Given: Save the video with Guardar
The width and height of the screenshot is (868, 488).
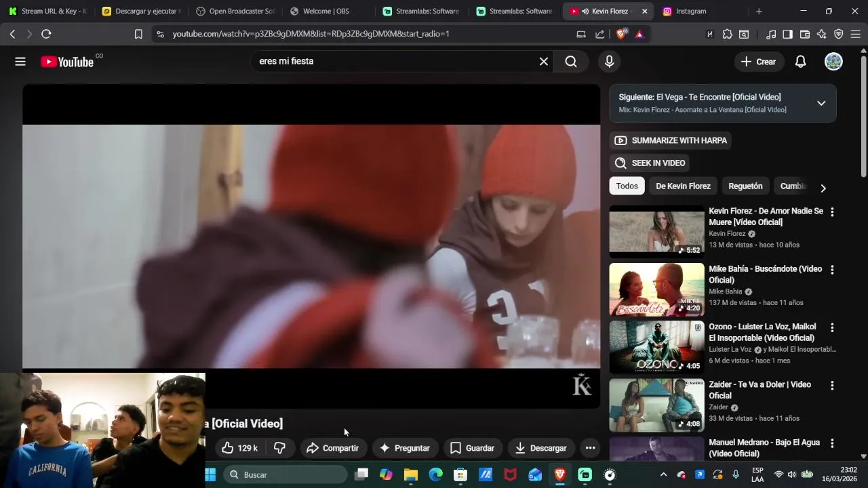Looking at the screenshot, I should click(x=472, y=448).
